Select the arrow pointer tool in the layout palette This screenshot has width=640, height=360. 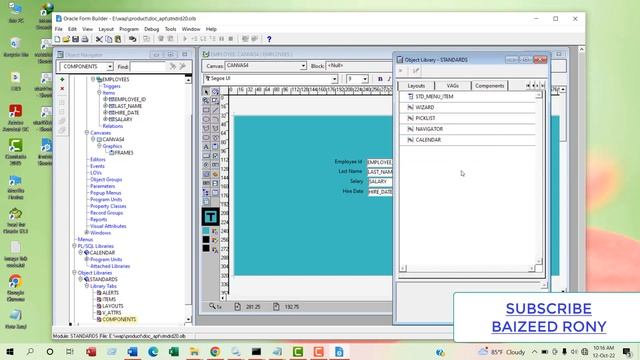(x=206, y=91)
